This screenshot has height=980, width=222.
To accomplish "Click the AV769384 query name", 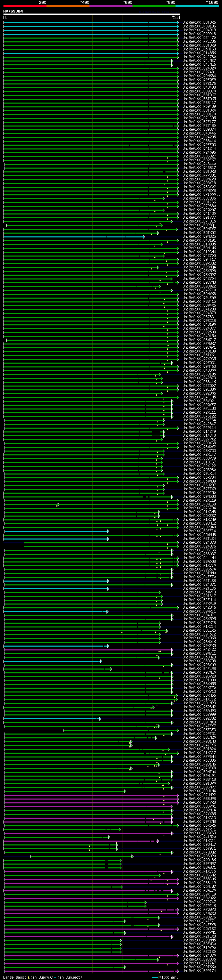I will [x=13, y=11].
